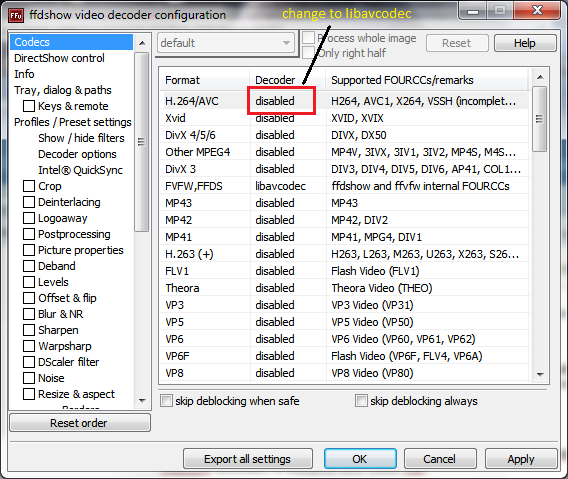Click the ffdshow title bar icon
568x479 pixels.
pyautogui.click(x=16, y=15)
